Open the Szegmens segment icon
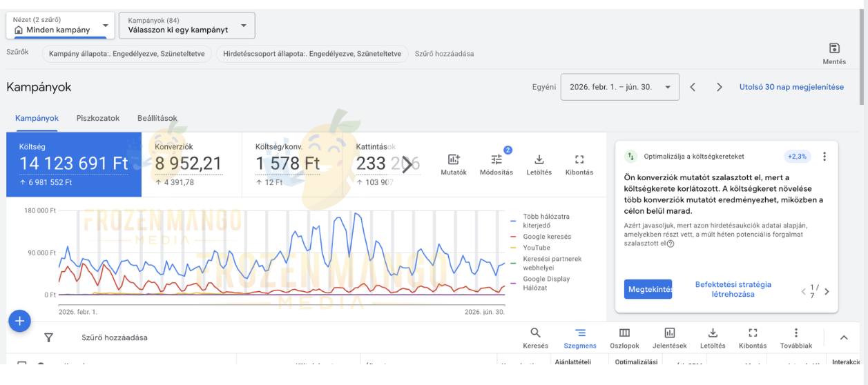868x385 pixels. 580,333
